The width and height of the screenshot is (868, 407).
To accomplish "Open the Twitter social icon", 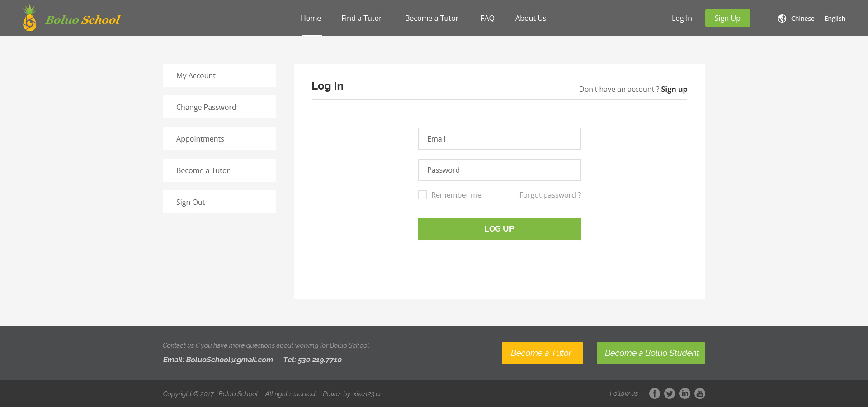I will tap(670, 393).
